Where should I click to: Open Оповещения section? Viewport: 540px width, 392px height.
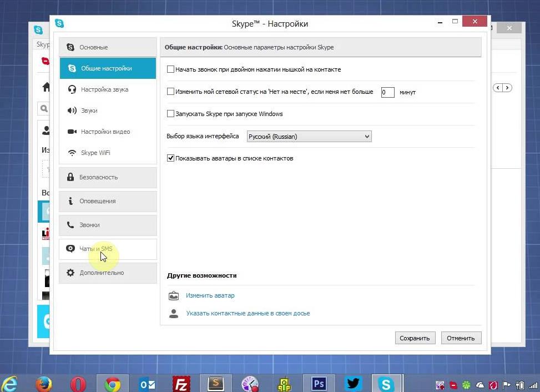pos(108,201)
